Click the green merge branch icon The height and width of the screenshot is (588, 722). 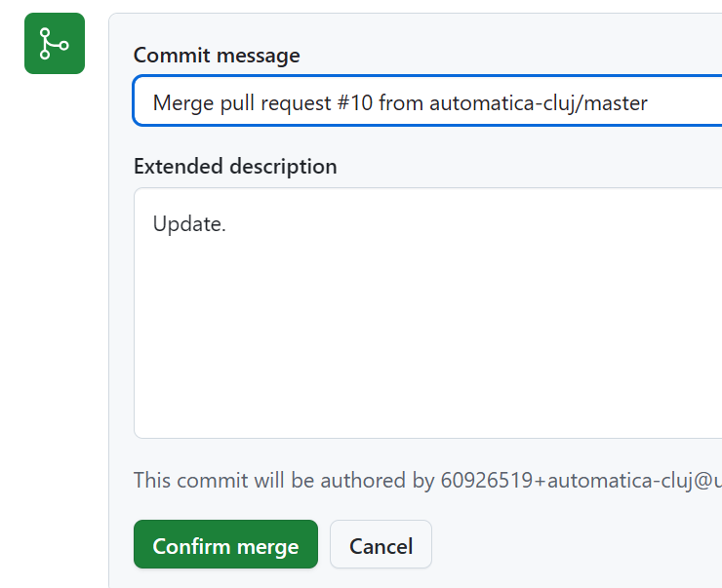click(x=55, y=43)
